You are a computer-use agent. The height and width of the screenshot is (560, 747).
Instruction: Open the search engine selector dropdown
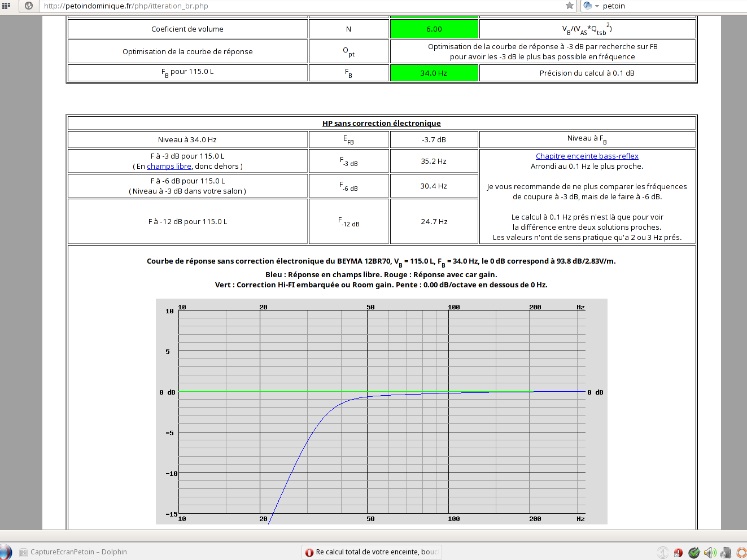pos(591,6)
